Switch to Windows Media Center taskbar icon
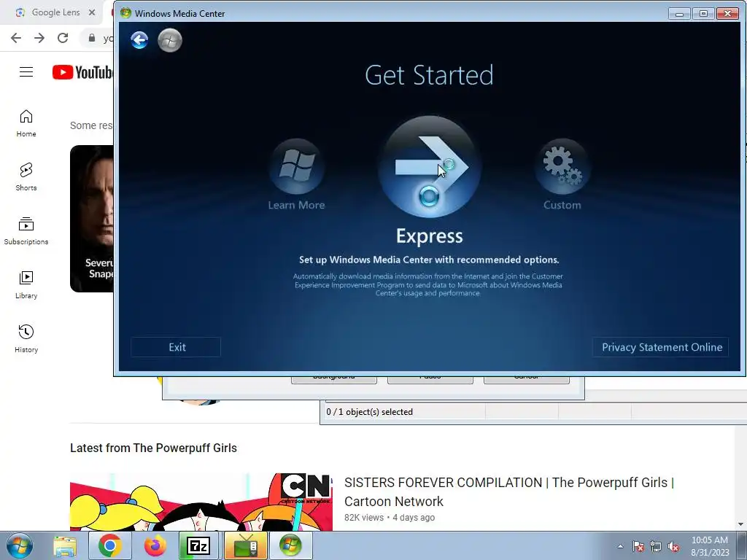Image resolution: width=747 pixels, height=560 pixels. [290, 546]
